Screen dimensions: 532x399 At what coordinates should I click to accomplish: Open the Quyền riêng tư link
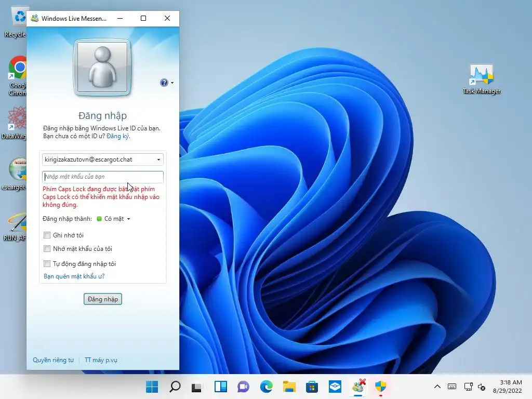coord(53,360)
